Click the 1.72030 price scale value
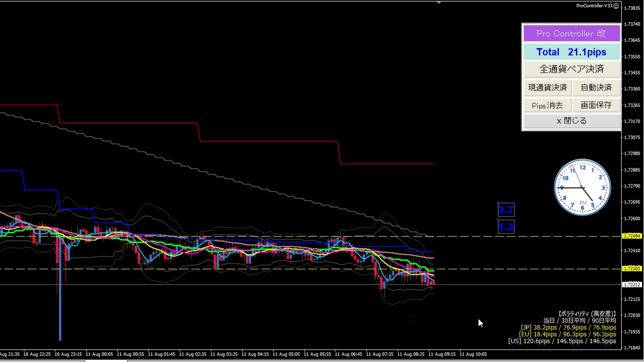The height and width of the screenshot is (362, 644). tap(633, 315)
